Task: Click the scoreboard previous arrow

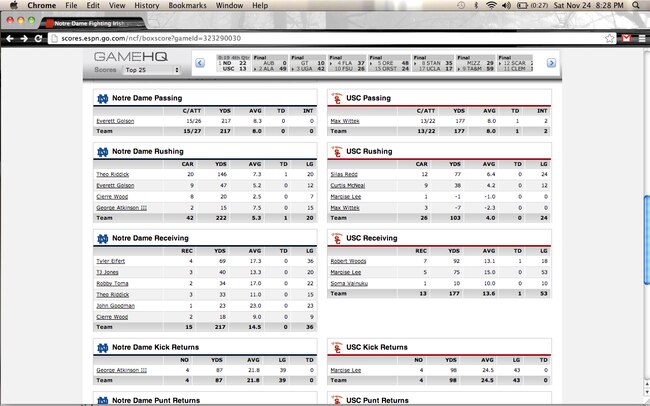Action: (200, 63)
